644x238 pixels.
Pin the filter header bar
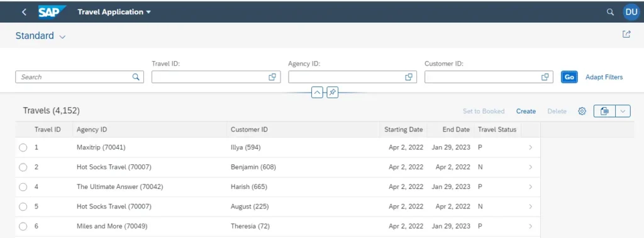pos(333,93)
